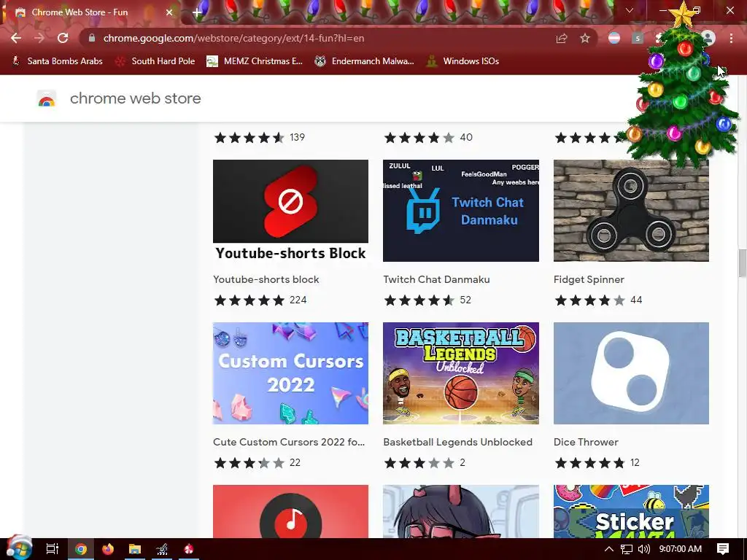This screenshot has width=747, height=560.
Task: Click the Chrome Web Store logo icon
Action: click(x=47, y=98)
